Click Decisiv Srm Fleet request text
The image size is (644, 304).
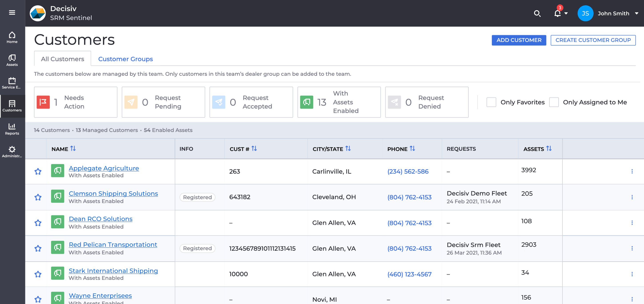coord(473,245)
